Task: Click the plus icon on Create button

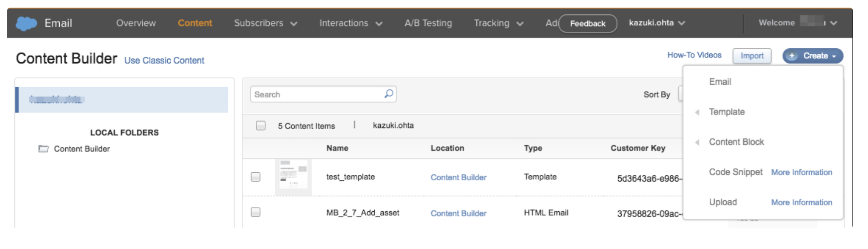Action: coord(792,56)
